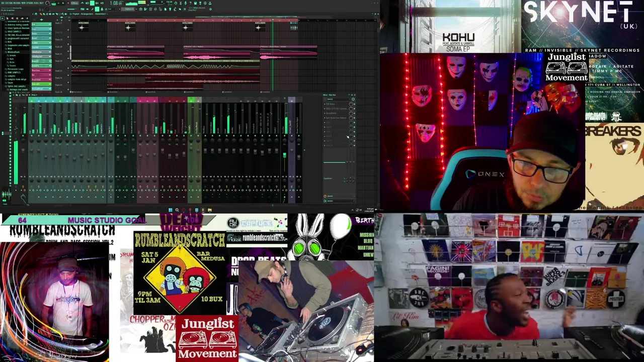The image size is (644, 362).
Task: Click the green playhead marker on timeline
Action: coord(273,20)
